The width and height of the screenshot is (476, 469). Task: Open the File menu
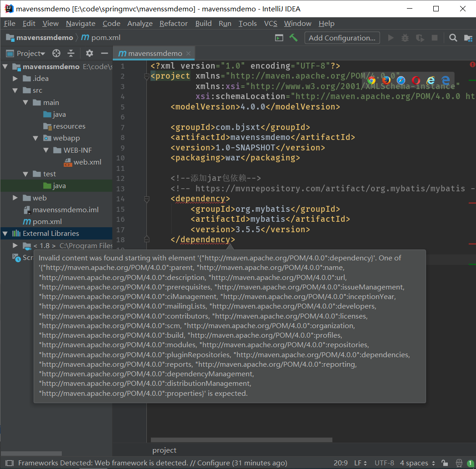coord(10,23)
